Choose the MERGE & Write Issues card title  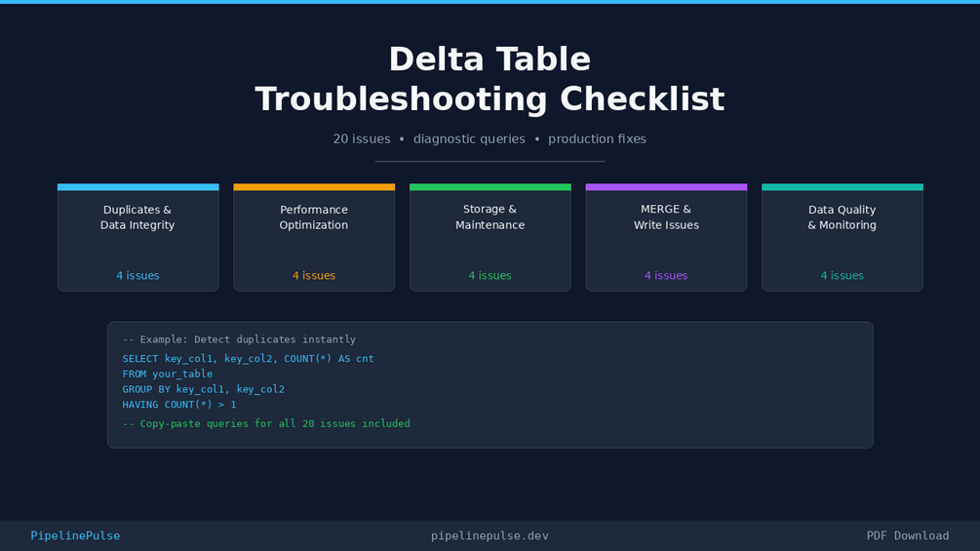pyautogui.click(x=666, y=217)
